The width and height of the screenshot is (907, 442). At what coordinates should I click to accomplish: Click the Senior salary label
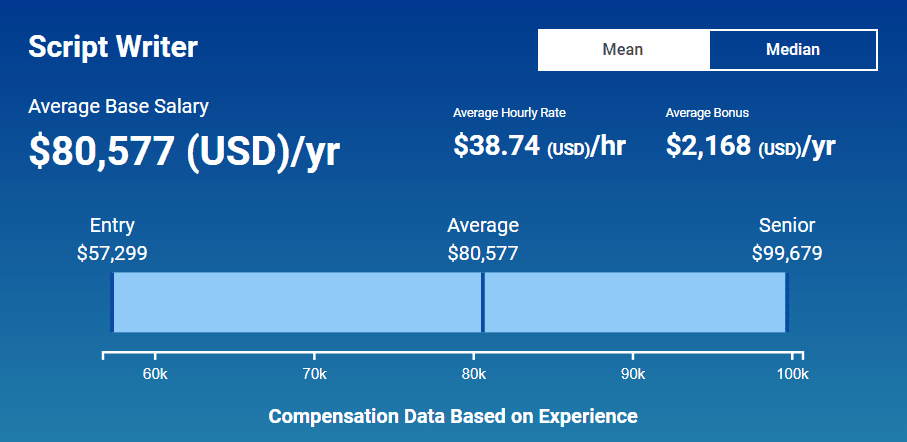coord(787,226)
